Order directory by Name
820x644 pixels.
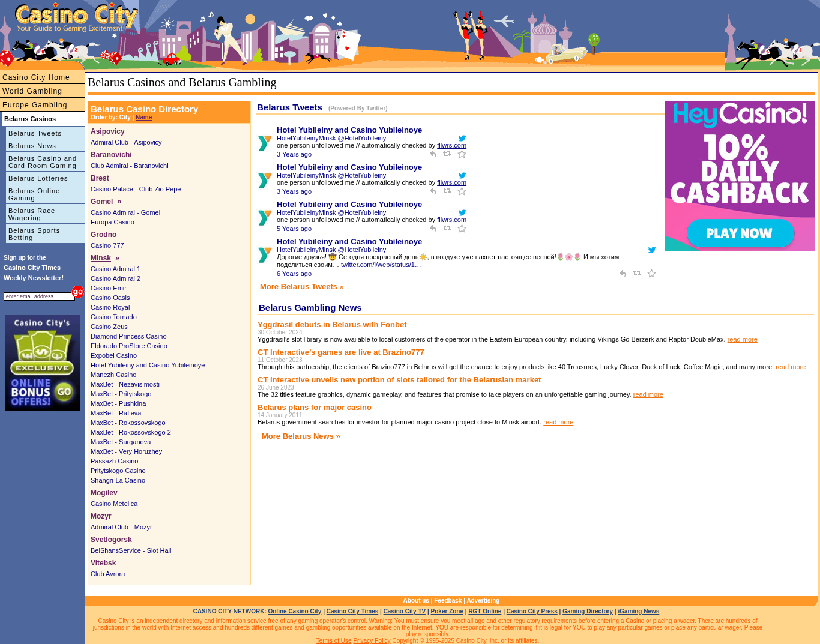143,118
